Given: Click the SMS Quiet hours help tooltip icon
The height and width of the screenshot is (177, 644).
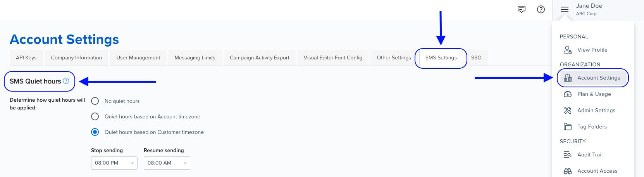Looking at the screenshot, I should pyautogui.click(x=66, y=81).
